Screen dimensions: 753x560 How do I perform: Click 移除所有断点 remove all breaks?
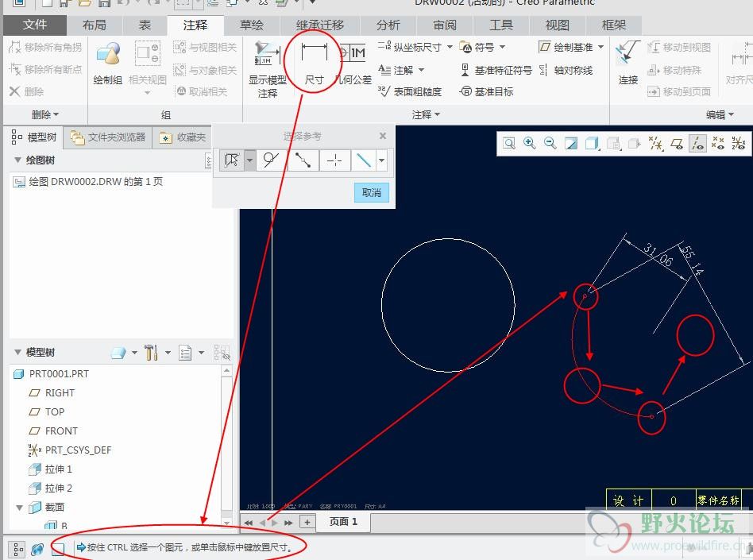pyautogui.click(x=45, y=69)
